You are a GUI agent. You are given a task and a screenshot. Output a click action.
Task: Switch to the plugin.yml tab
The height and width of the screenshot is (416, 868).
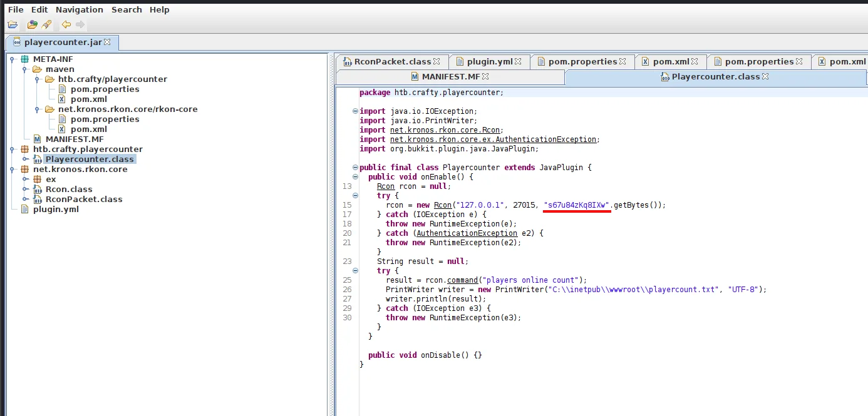(489, 61)
